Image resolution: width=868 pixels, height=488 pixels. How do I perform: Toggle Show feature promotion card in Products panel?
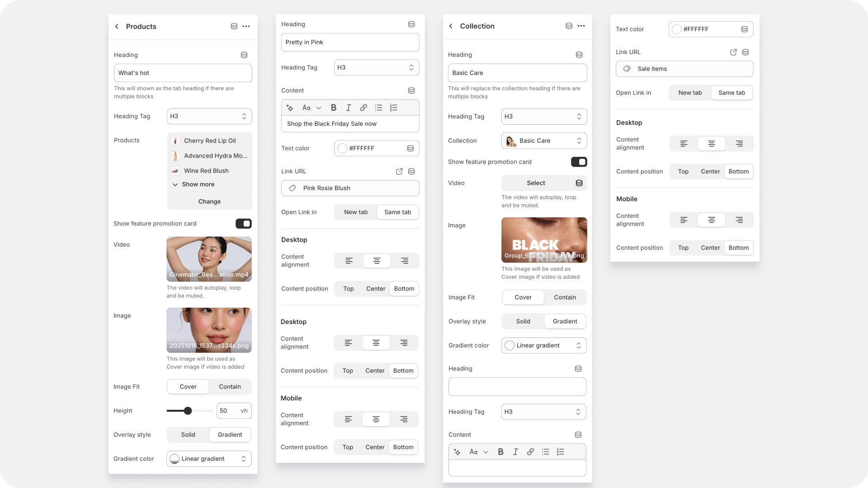(243, 224)
